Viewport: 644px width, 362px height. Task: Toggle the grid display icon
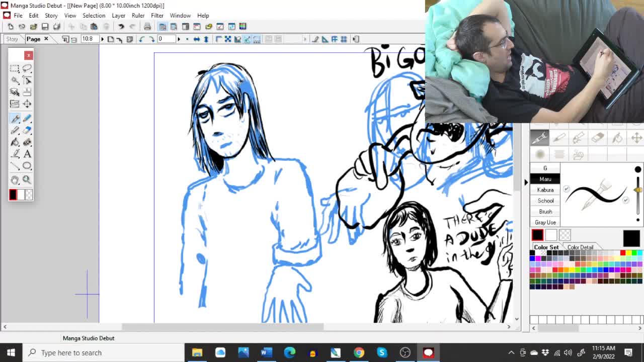[344, 39]
